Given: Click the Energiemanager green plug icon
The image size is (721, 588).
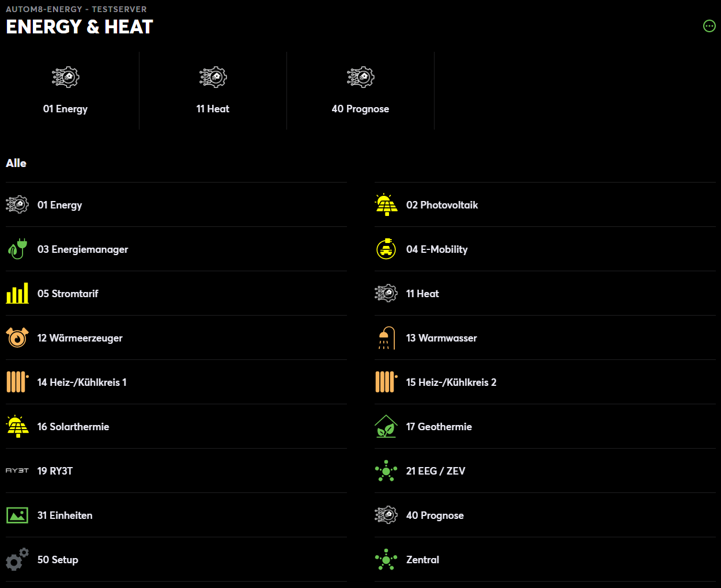Looking at the screenshot, I should click(17, 249).
